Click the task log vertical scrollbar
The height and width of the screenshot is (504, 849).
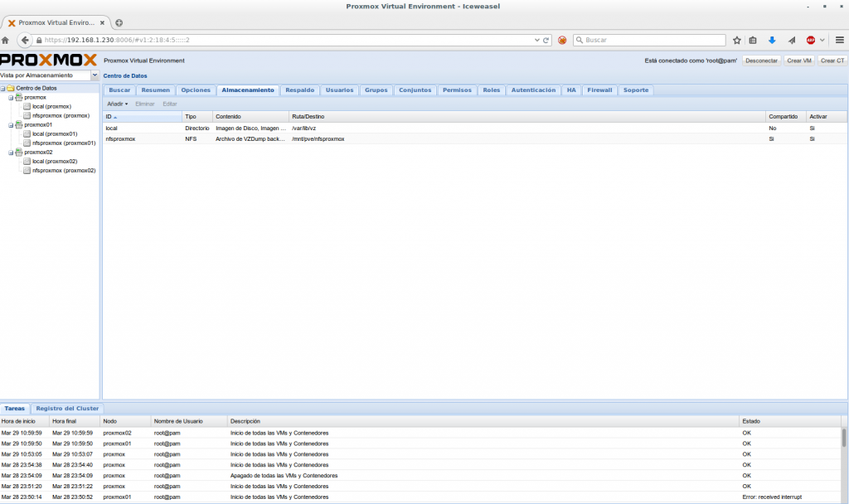[x=844, y=439]
